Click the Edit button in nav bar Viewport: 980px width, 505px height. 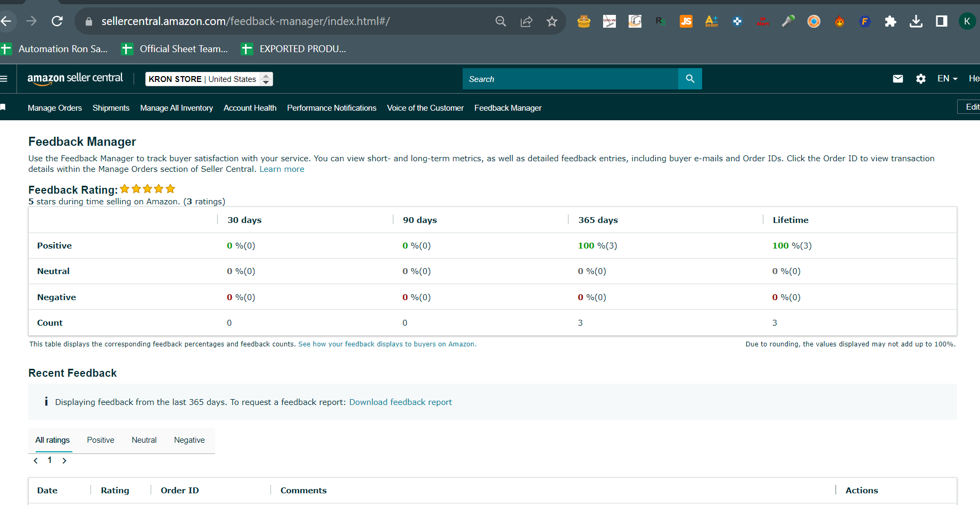click(x=969, y=107)
